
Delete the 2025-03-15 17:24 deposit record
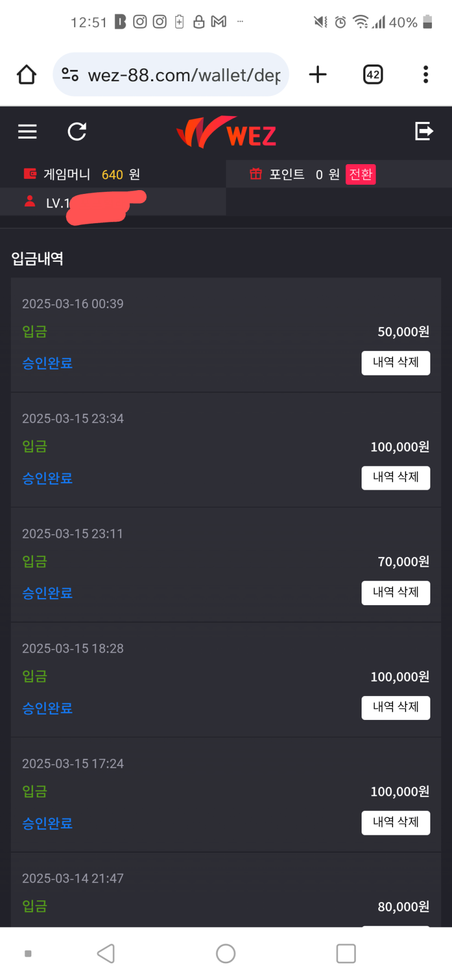396,822
